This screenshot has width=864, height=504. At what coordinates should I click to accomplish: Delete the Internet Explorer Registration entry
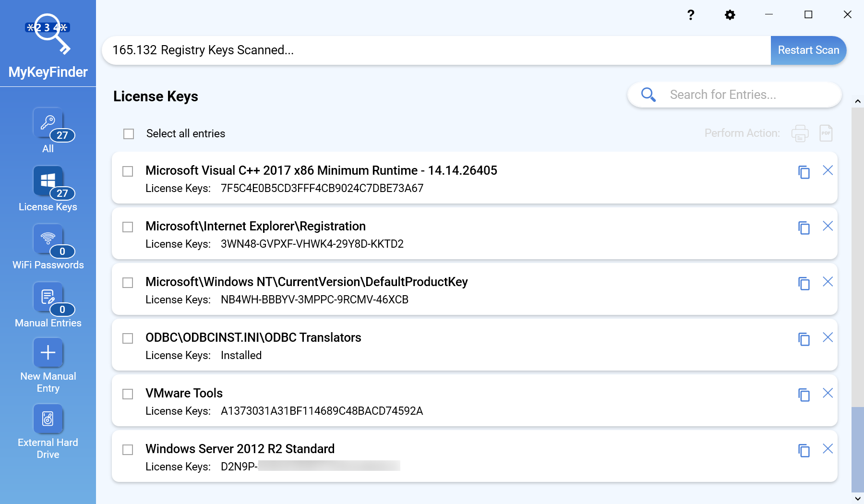pyautogui.click(x=828, y=226)
